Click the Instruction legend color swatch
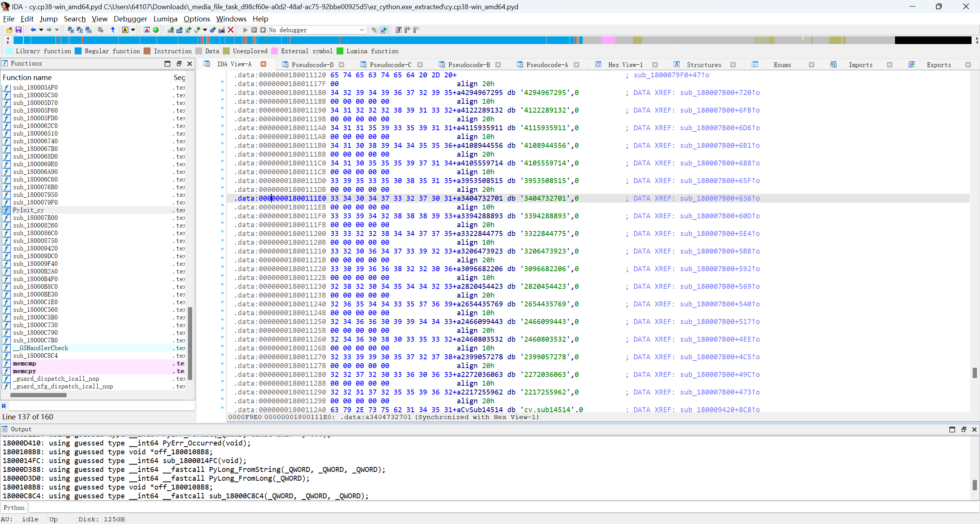This screenshot has height=524, width=980. pyautogui.click(x=147, y=51)
